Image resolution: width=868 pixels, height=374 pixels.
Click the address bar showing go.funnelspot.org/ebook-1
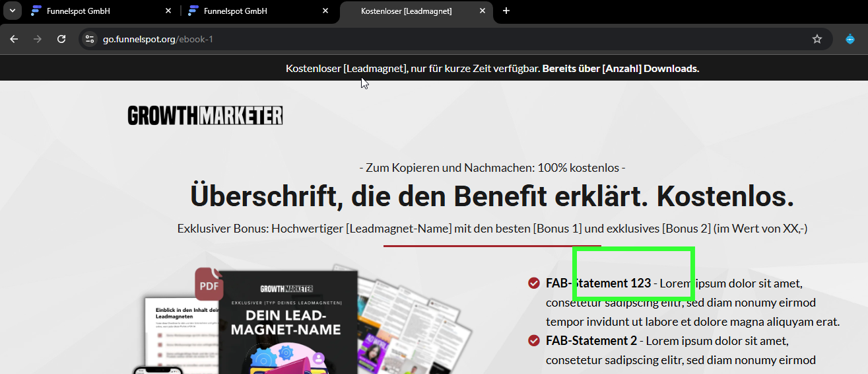(454, 39)
